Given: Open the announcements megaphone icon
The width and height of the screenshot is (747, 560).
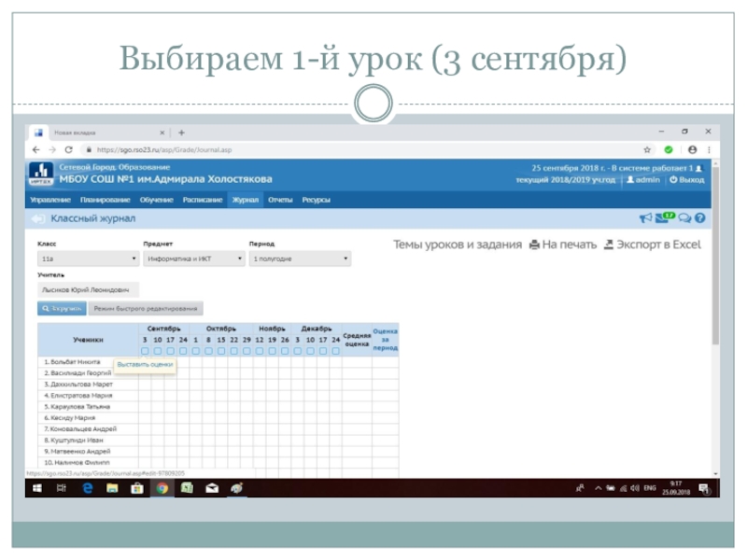Looking at the screenshot, I should point(644,218).
